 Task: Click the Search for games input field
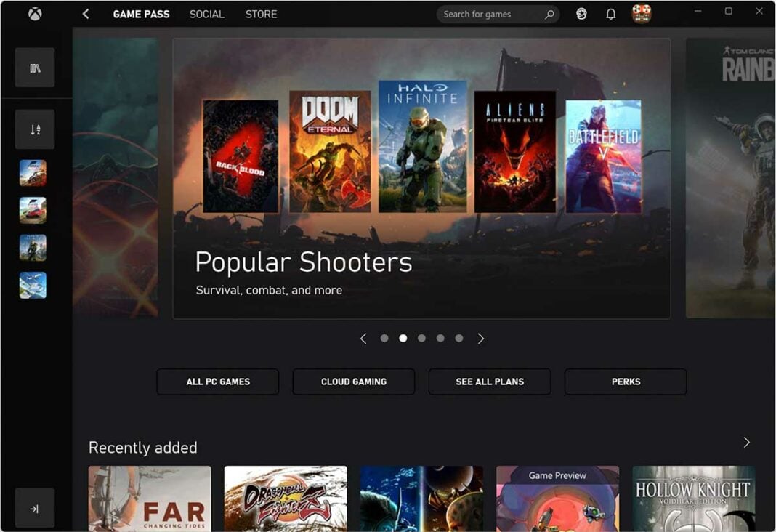point(488,14)
